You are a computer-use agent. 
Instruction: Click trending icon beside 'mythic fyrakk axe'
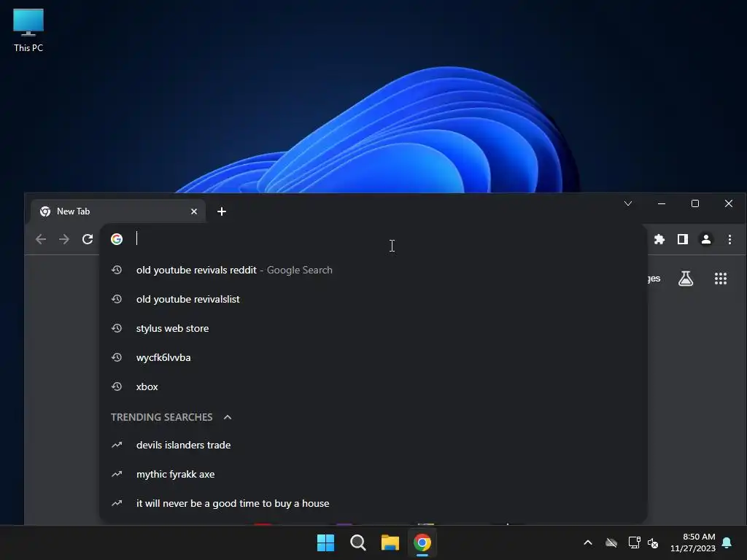(x=117, y=474)
